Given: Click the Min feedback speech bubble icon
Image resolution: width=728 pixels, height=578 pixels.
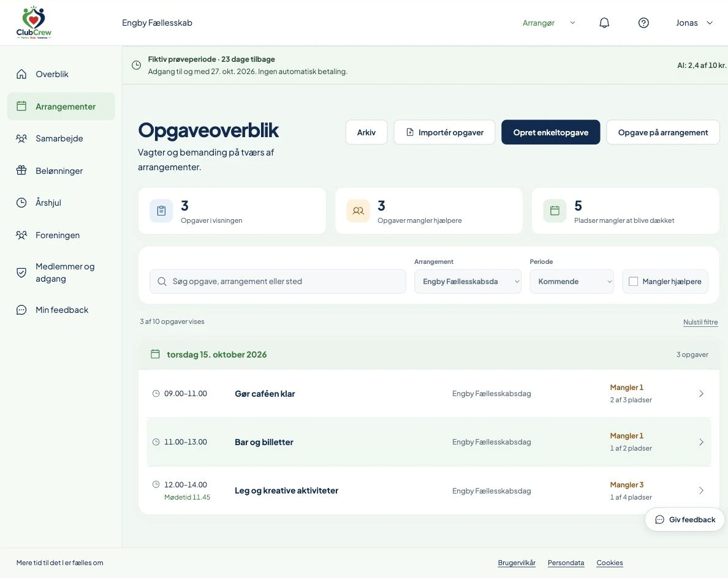Looking at the screenshot, I should coord(21,310).
